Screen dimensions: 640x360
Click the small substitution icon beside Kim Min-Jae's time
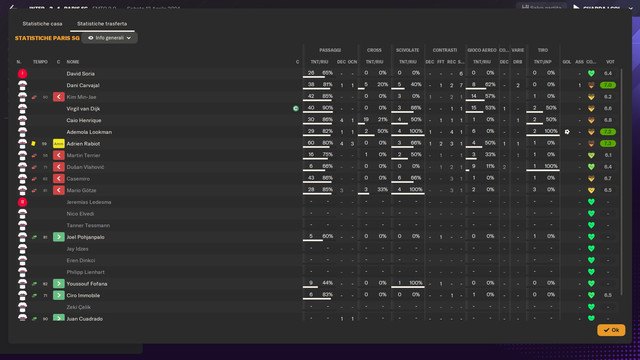(x=34, y=97)
